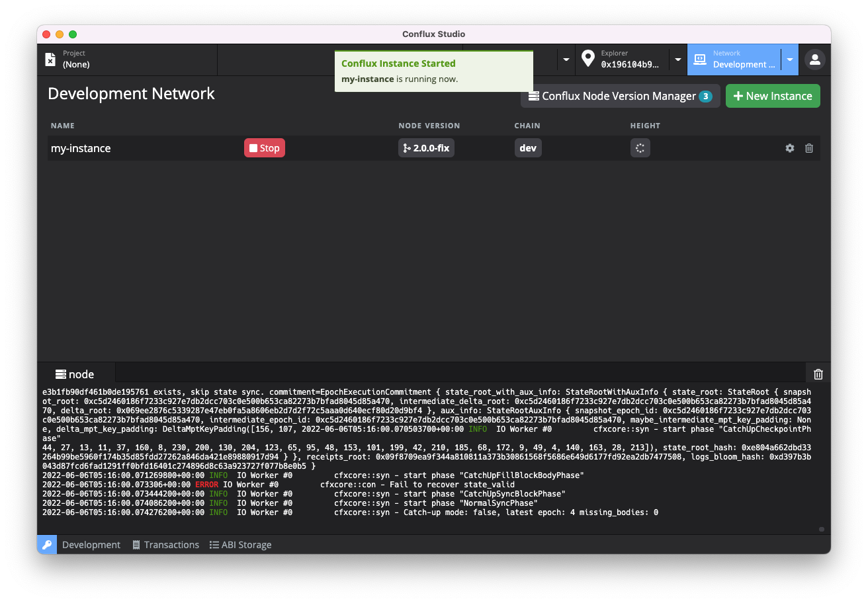
Task: Click the NAME column header
Action: (63, 126)
